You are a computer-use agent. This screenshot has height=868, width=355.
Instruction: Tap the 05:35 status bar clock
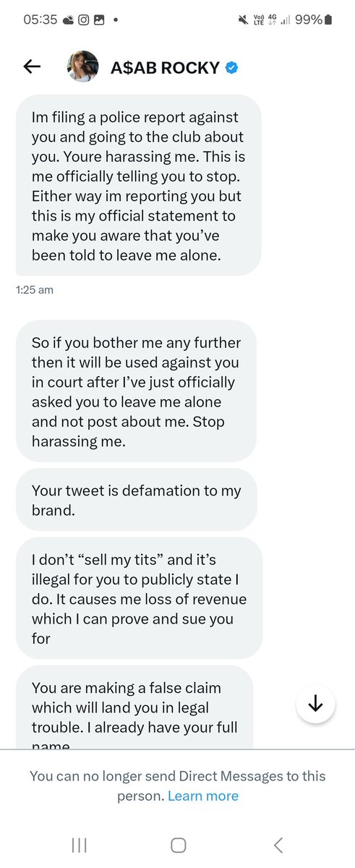tap(40, 20)
